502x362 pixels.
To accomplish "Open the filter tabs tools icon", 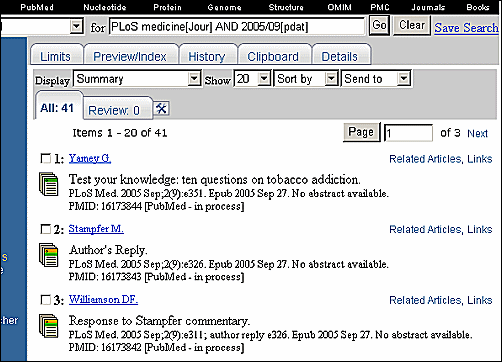I will 161,108.
